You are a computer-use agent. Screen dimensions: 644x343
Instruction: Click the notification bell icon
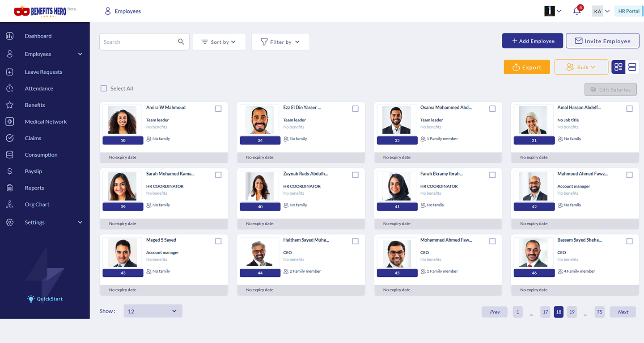click(x=576, y=12)
